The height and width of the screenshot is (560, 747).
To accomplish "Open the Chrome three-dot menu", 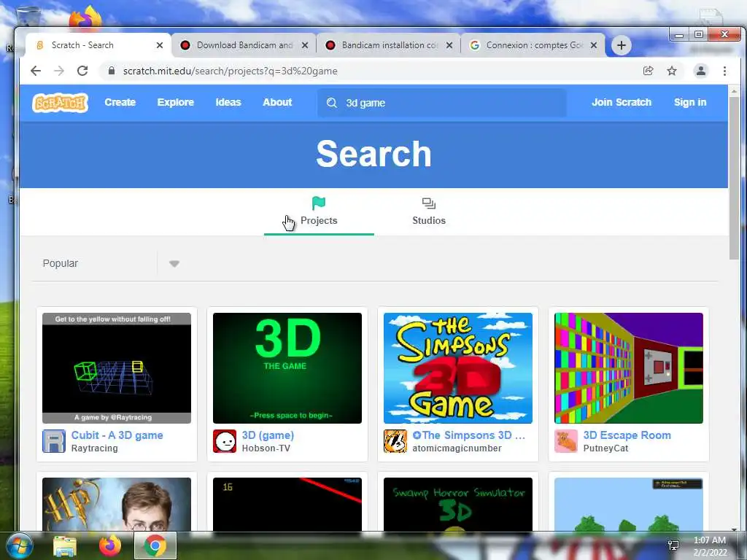I will click(x=724, y=71).
